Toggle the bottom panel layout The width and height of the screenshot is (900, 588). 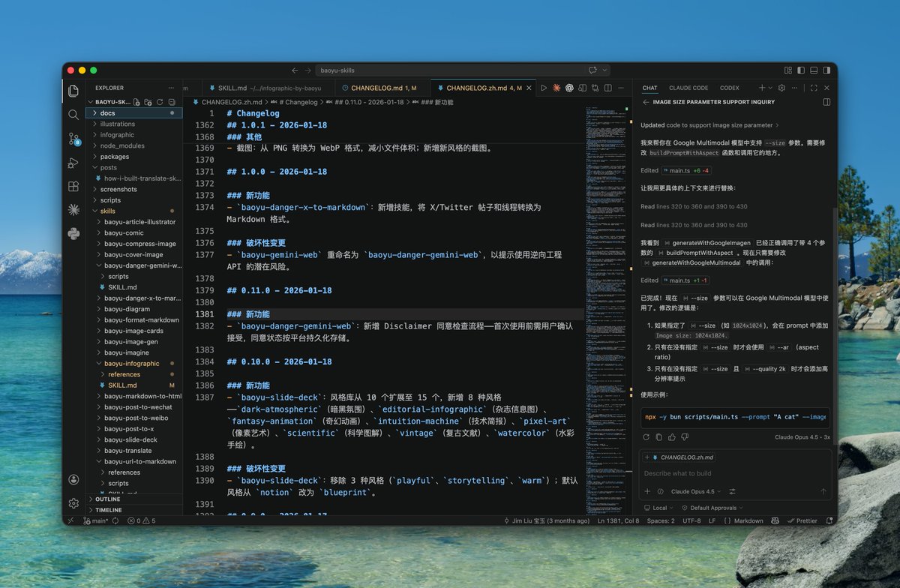coord(814,70)
